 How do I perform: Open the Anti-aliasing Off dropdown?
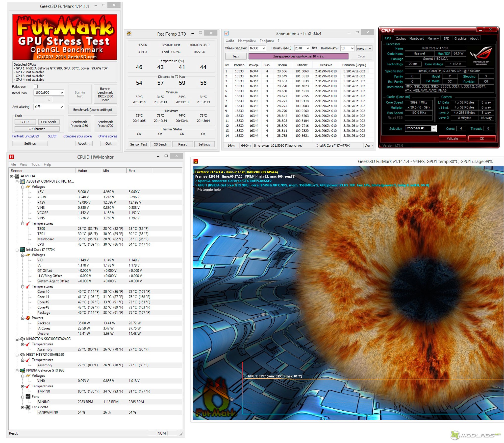49,107
